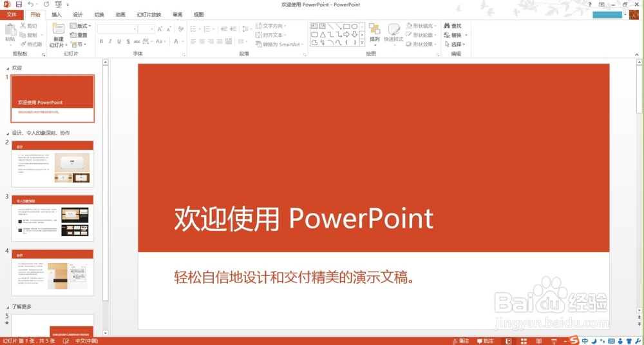Image resolution: width=644 pixels, height=345 pixels.
Task: Switch to Slide Sorter view in status bar
Action: [x=524, y=341]
